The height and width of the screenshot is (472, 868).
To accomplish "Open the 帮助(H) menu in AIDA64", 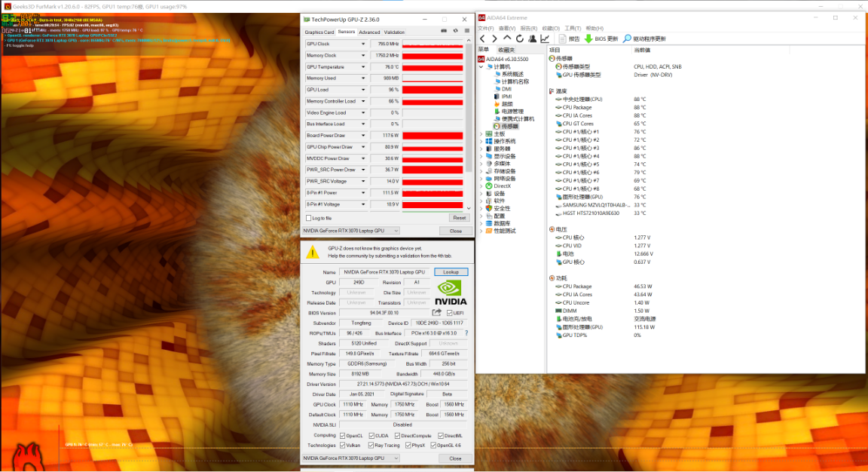I will 594,28.
